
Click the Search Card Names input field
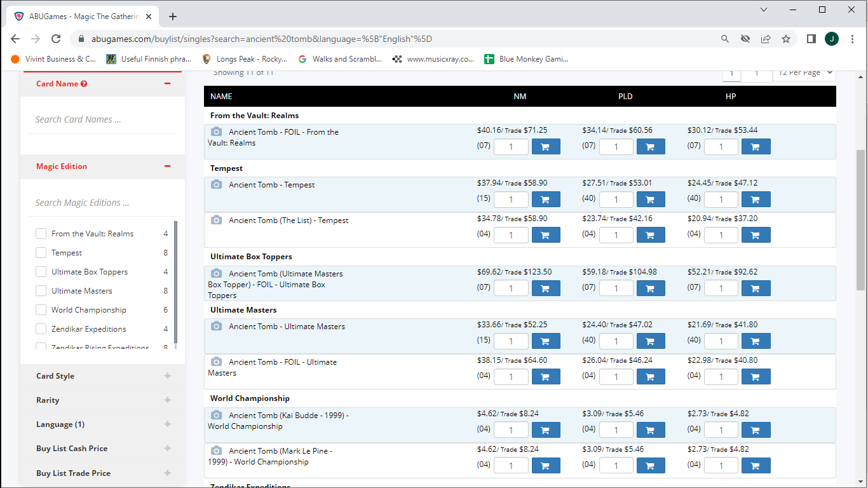click(102, 119)
